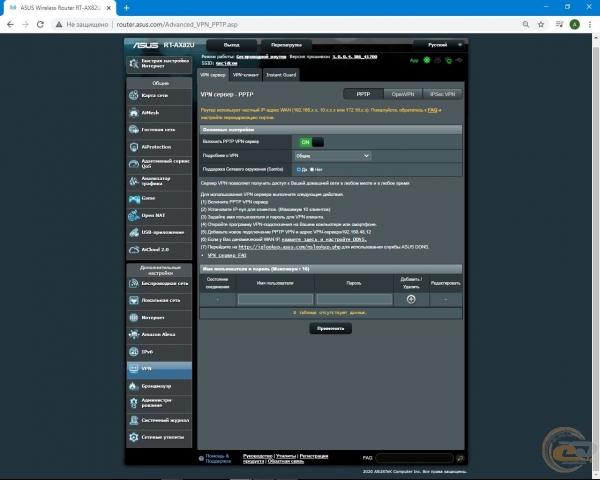Open a new browser tab
The height and width of the screenshot is (480, 600).
point(126,7)
